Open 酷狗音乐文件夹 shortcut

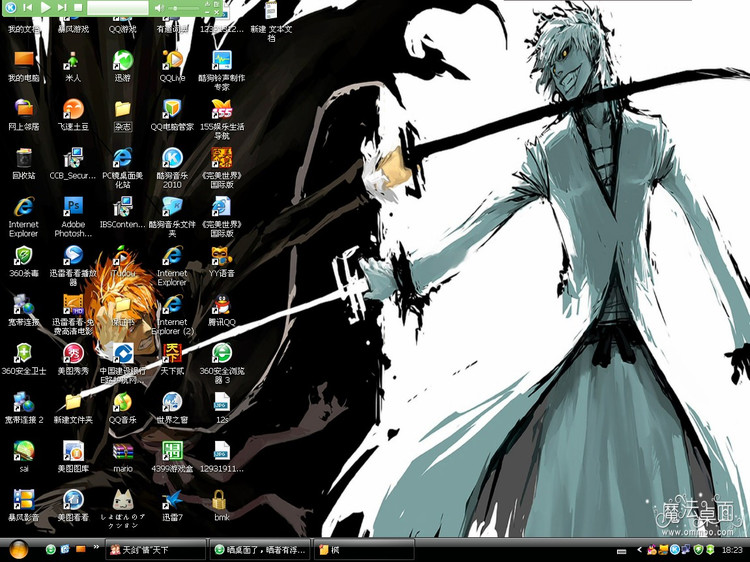[172, 217]
